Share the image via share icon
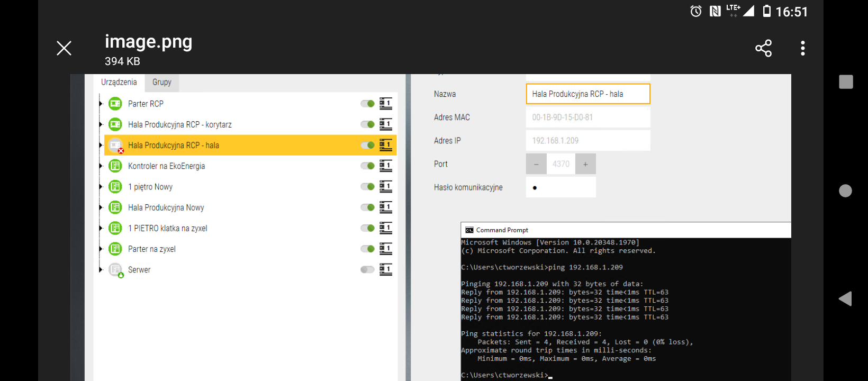This screenshot has height=381, width=868. coord(763,48)
